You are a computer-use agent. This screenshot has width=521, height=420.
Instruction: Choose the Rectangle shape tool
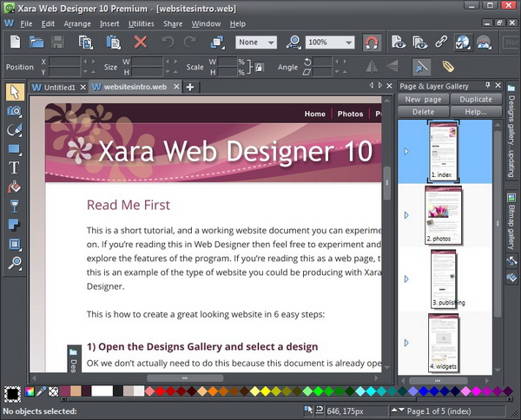click(14, 148)
